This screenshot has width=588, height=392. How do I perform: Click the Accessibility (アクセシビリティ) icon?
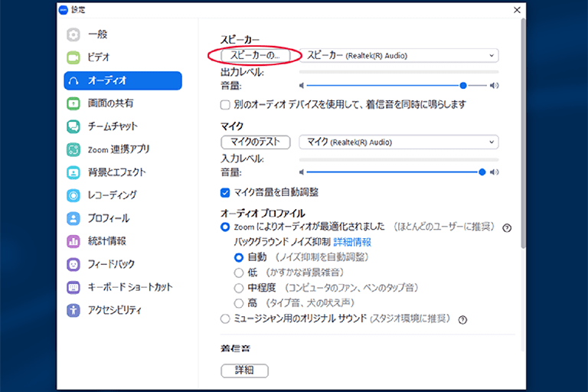73,310
